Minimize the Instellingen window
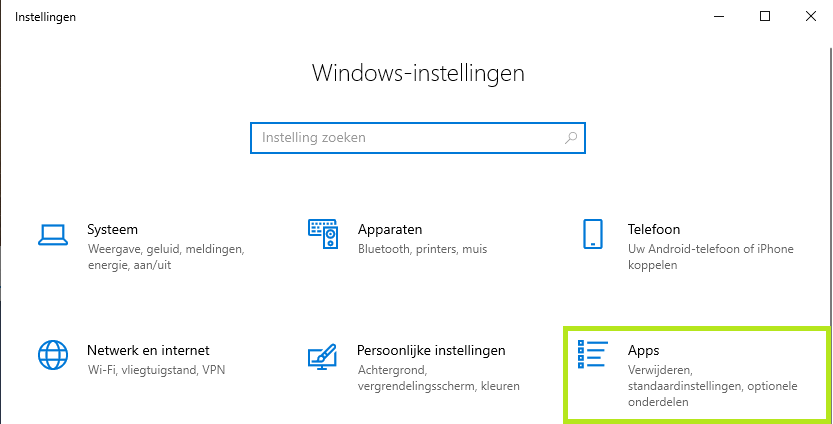The width and height of the screenshot is (833, 424). point(719,16)
